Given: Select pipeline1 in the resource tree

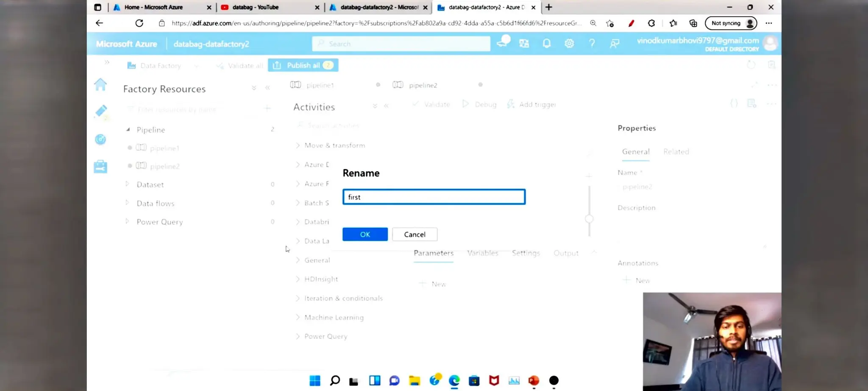Looking at the screenshot, I should pyautogui.click(x=164, y=148).
